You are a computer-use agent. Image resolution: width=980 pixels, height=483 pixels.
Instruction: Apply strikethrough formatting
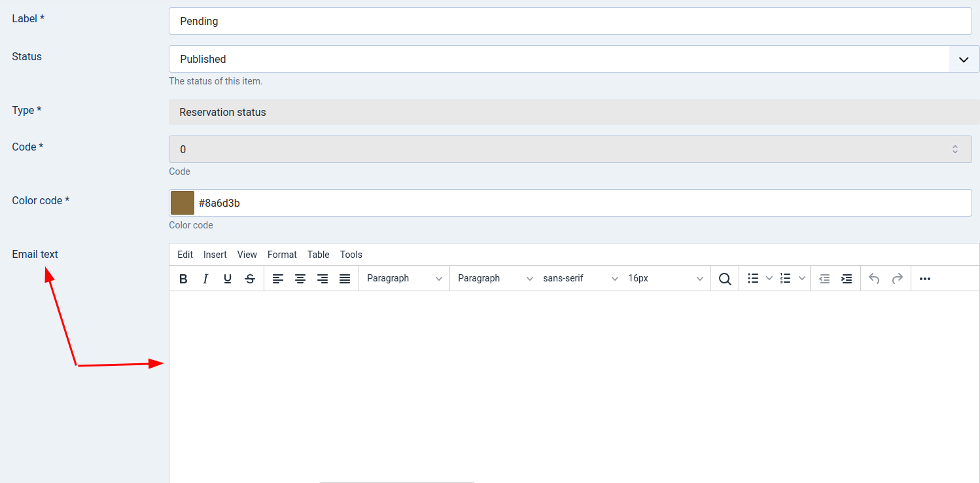point(250,279)
